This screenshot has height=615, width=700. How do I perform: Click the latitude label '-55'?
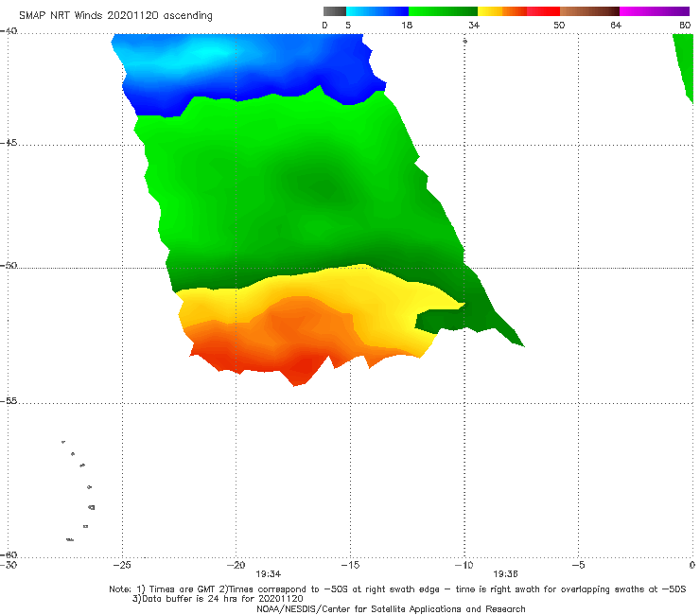(x=9, y=400)
